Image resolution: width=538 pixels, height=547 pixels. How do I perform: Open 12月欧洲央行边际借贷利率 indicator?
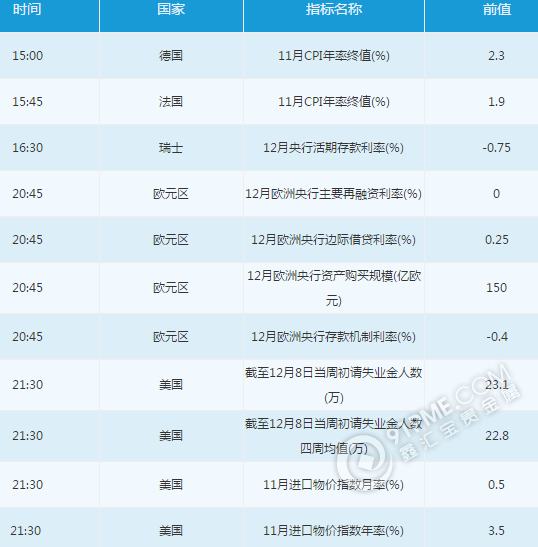coord(334,240)
